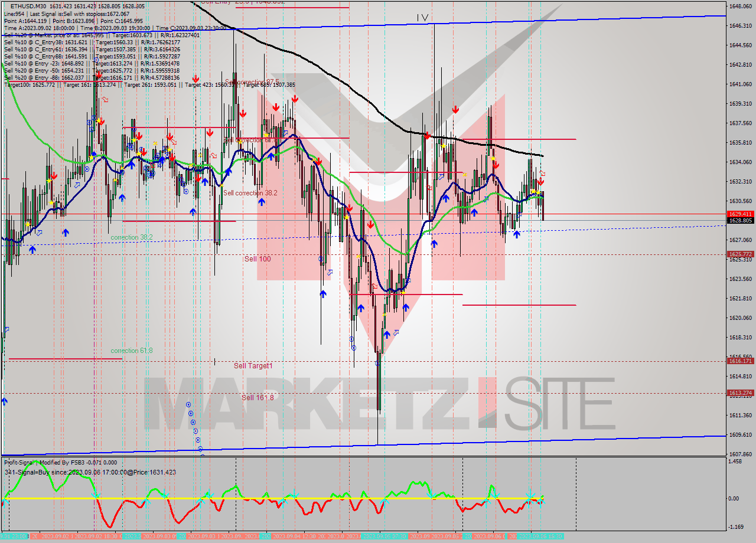Screen dimensions: 756x543
Task: Click the 'Sell 161.8' level label
Action: coord(258,398)
